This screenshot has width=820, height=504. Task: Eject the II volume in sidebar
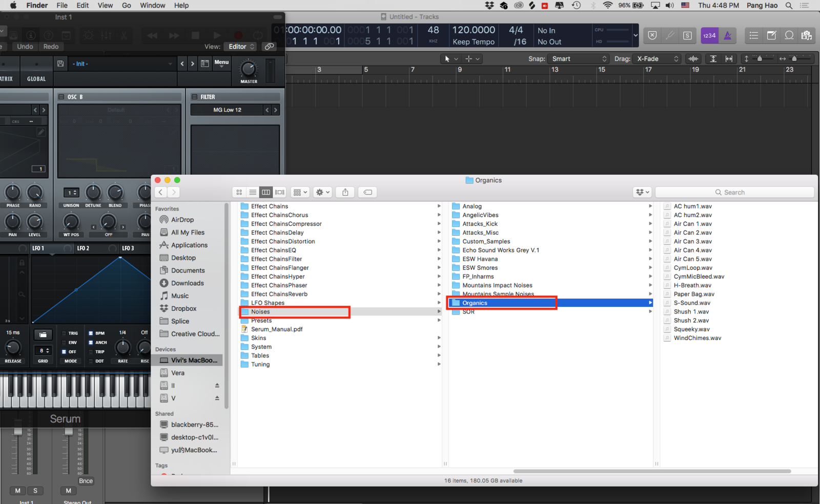(217, 386)
